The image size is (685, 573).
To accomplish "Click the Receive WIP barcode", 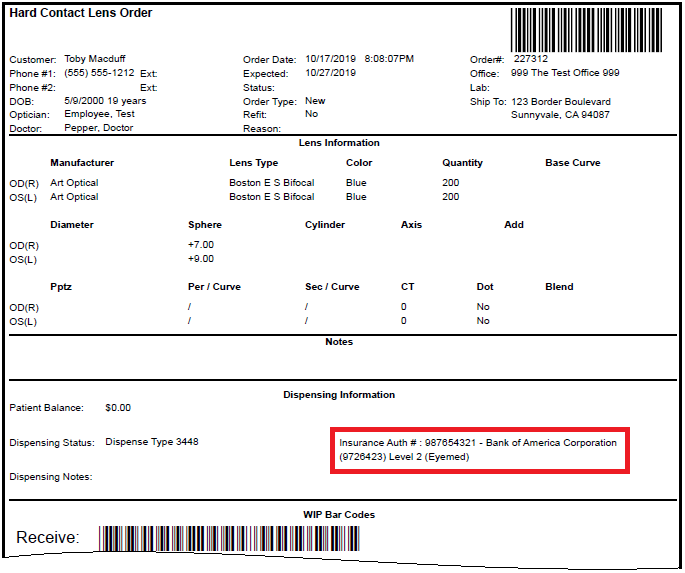I will pos(229,538).
